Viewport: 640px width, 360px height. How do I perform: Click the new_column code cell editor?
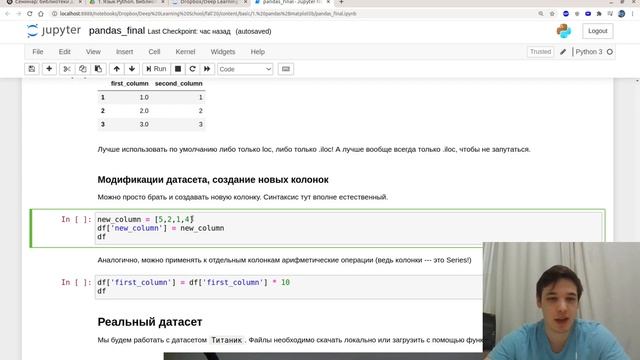[x=349, y=228]
